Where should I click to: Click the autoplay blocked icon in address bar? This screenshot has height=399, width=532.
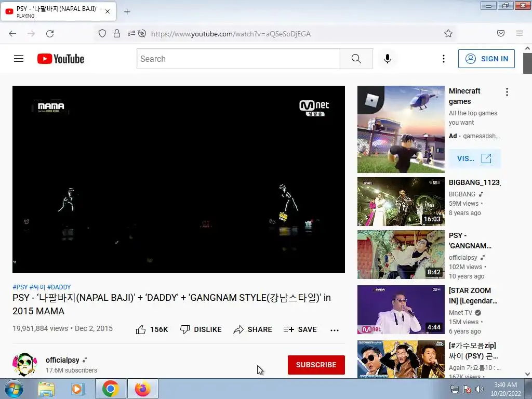(142, 33)
